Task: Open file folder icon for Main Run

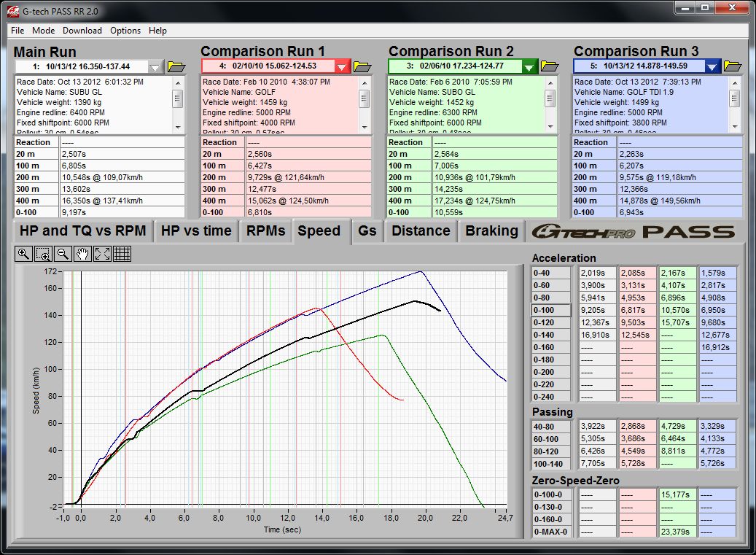Action: (176, 66)
